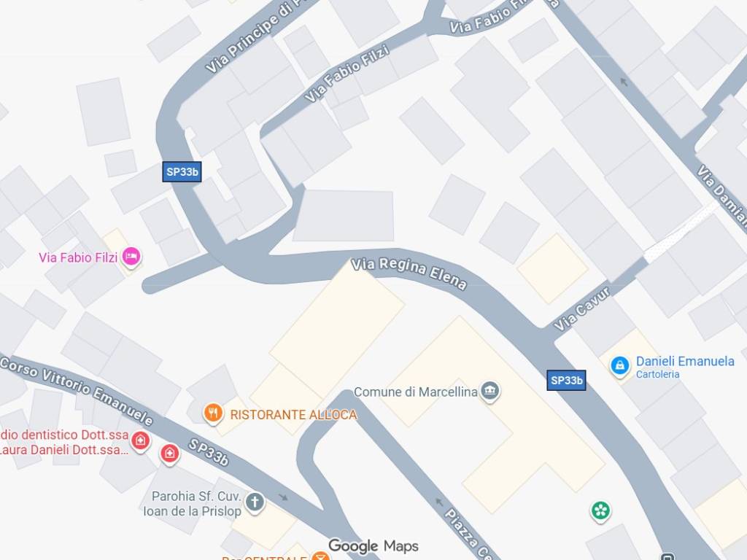
Task: Open the orange RISTORANTE ALL'OCA restaurant pin
Action: pyautogui.click(x=213, y=413)
